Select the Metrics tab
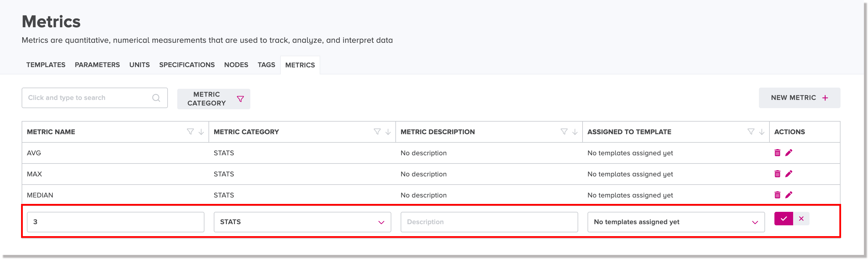 pyautogui.click(x=300, y=65)
